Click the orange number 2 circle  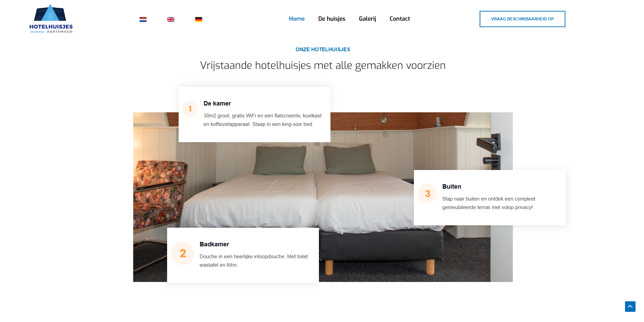coord(183,253)
